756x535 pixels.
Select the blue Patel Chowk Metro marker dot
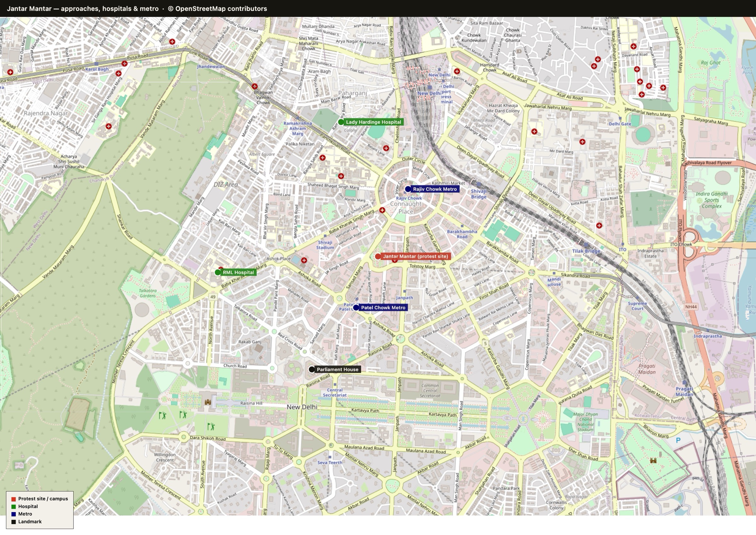click(x=356, y=308)
